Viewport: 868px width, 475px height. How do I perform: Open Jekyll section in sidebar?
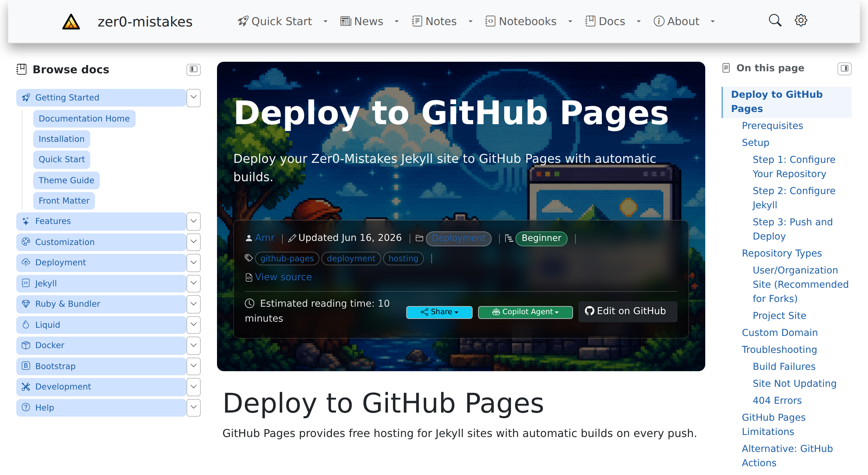coord(101,284)
